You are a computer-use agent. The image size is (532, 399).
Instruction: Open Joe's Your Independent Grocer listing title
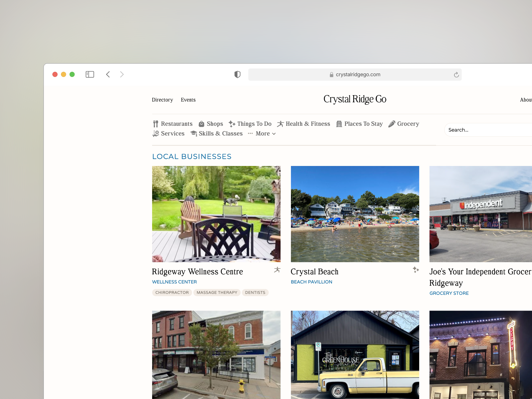click(x=480, y=277)
